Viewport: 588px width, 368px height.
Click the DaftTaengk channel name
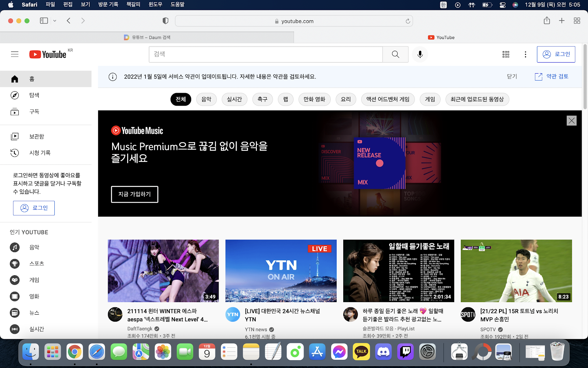point(140,329)
